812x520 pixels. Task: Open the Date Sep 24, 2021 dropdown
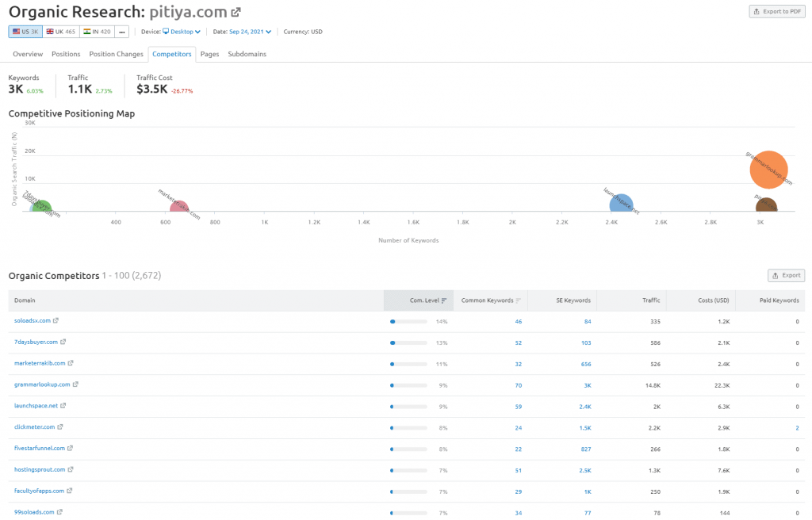pos(250,32)
